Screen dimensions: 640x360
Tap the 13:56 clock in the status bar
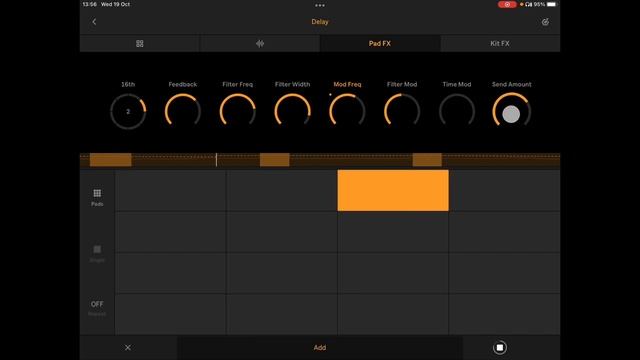click(89, 4)
